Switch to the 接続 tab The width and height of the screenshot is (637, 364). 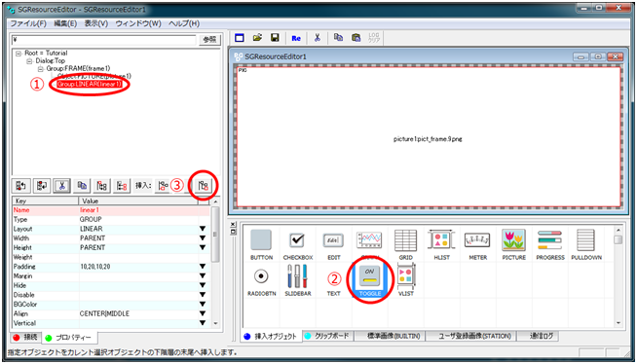[25, 337]
